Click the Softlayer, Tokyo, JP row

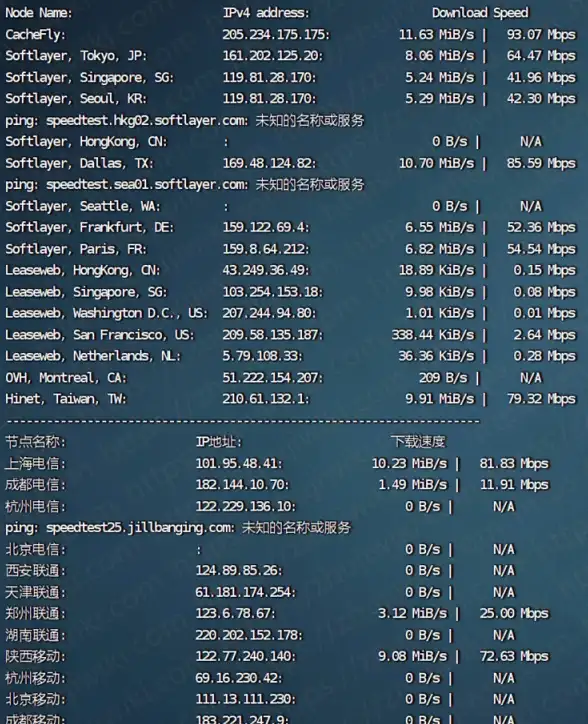point(291,56)
